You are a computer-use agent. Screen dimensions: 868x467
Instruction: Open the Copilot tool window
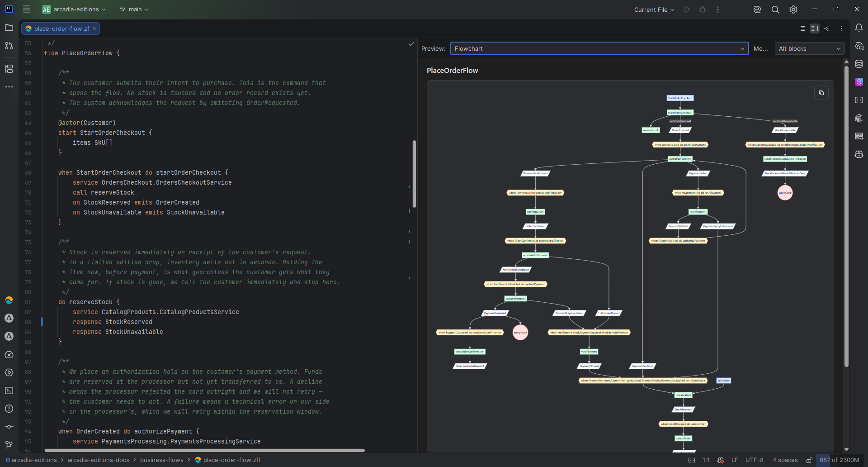coord(859,154)
